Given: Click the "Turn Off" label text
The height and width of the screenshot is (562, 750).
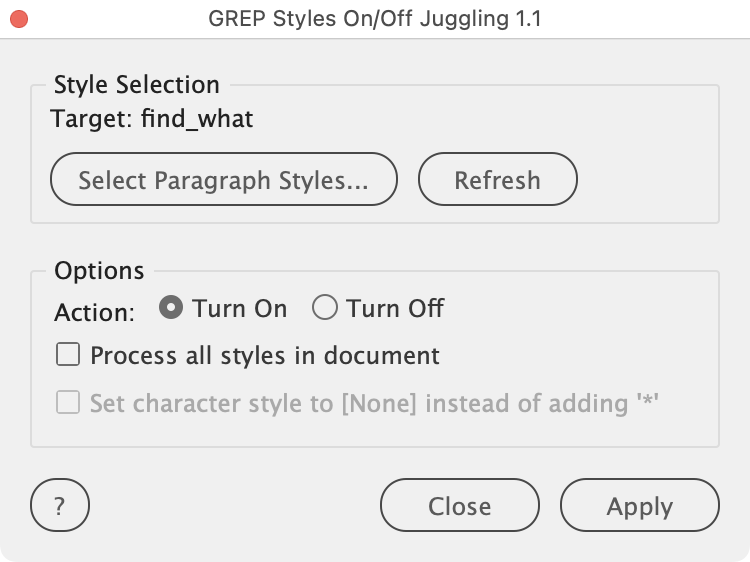Looking at the screenshot, I should pos(395,309).
